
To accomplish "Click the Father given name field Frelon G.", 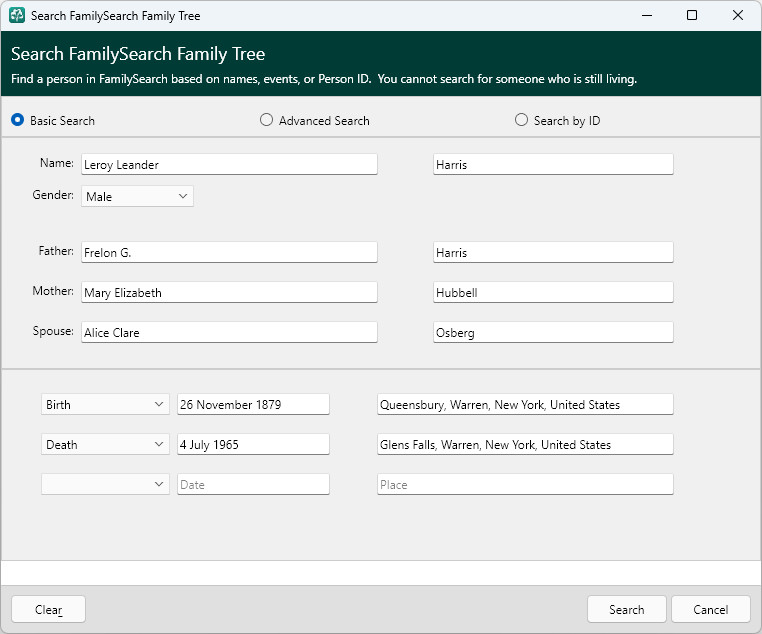I will point(229,252).
